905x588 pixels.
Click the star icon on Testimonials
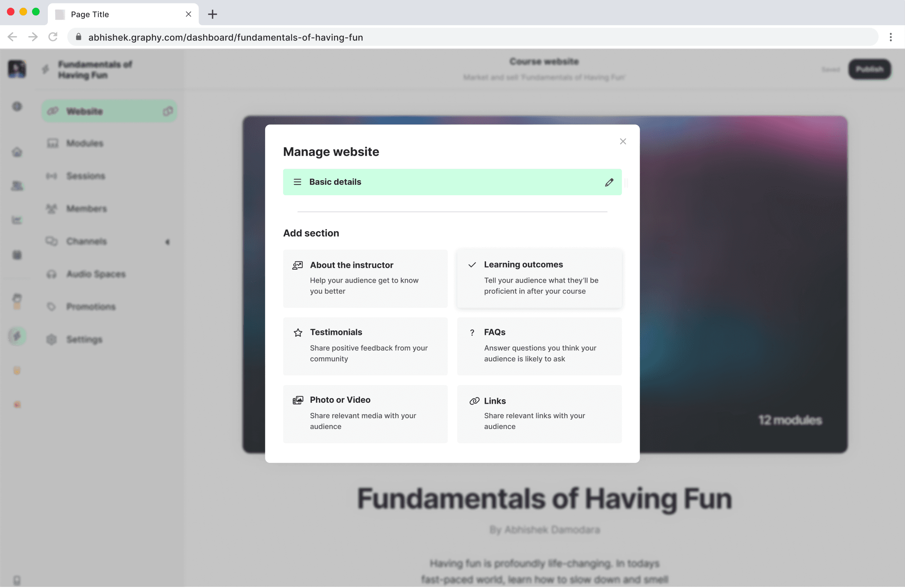298,333
